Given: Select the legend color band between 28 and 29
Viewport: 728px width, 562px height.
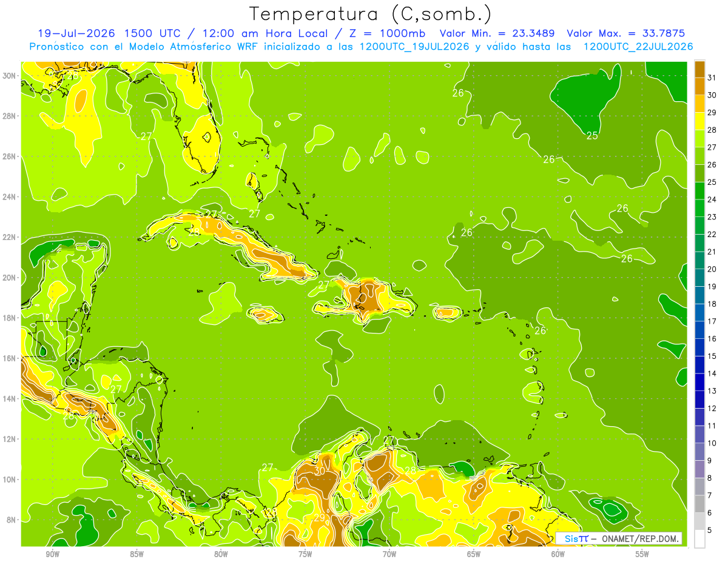Looking at the screenshot, I should (x=699, y=121).
